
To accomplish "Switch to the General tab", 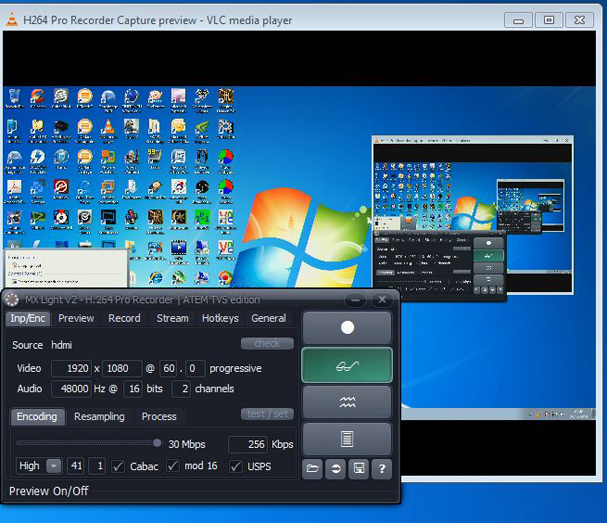I will pos(269,318).
